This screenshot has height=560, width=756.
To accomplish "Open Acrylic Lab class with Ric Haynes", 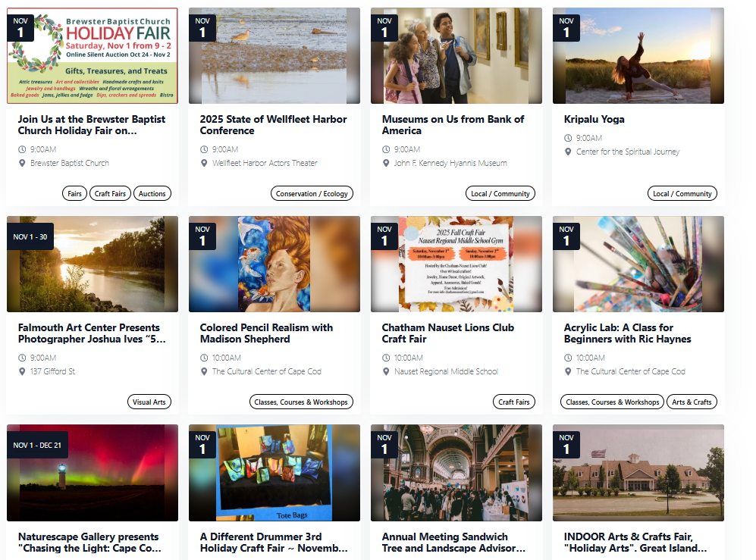I will pos(627,333).
